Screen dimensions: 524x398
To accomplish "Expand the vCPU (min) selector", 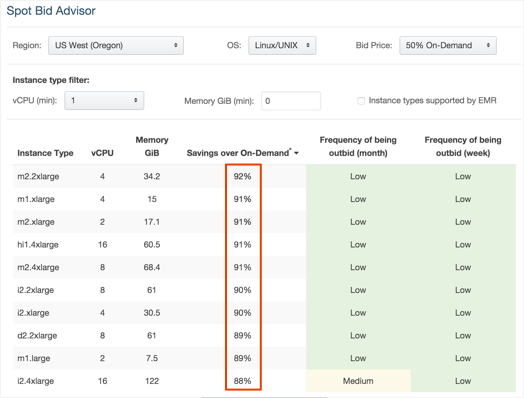I will 104,100.
